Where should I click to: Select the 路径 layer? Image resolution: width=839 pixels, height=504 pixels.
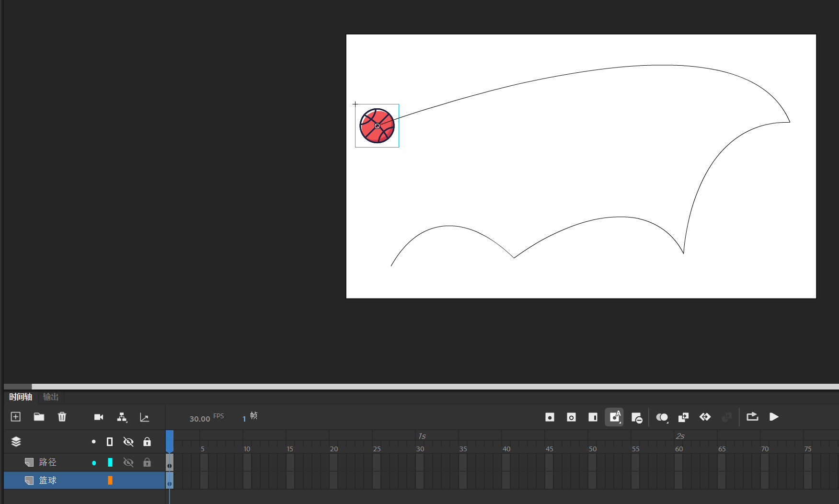pyautogui.click(x=84, y=462)
